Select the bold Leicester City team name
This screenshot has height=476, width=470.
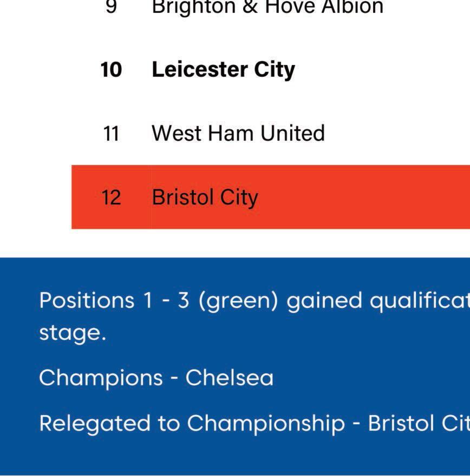[223, 70]
